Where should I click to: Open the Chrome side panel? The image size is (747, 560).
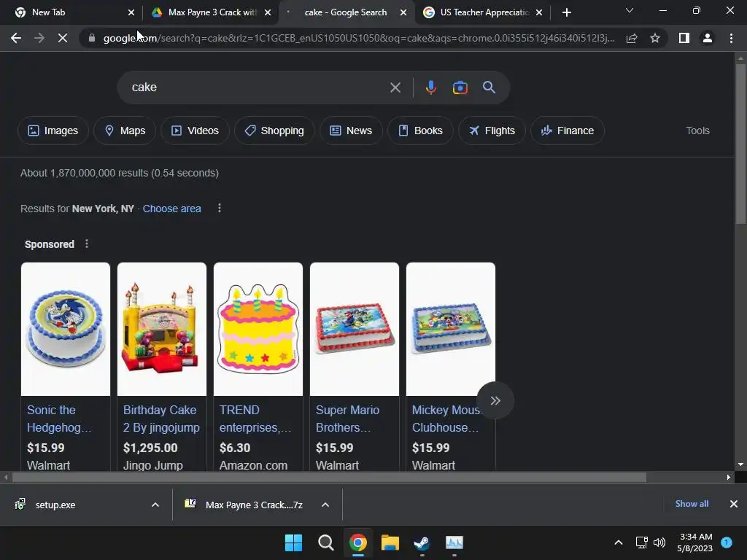pyautogui.click(x=684, y=38)
